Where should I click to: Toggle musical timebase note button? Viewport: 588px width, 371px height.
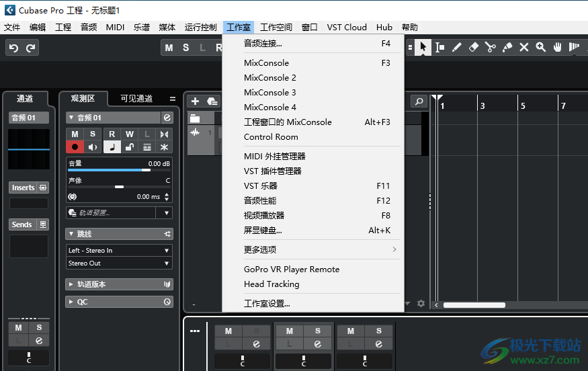click(x=112, y=147)
